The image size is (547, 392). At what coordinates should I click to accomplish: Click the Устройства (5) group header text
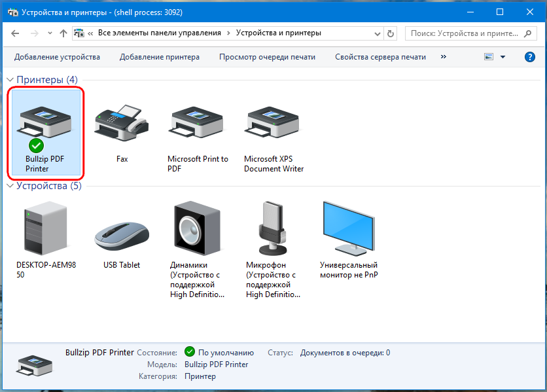pyautogui.click(x=49, y=186)
